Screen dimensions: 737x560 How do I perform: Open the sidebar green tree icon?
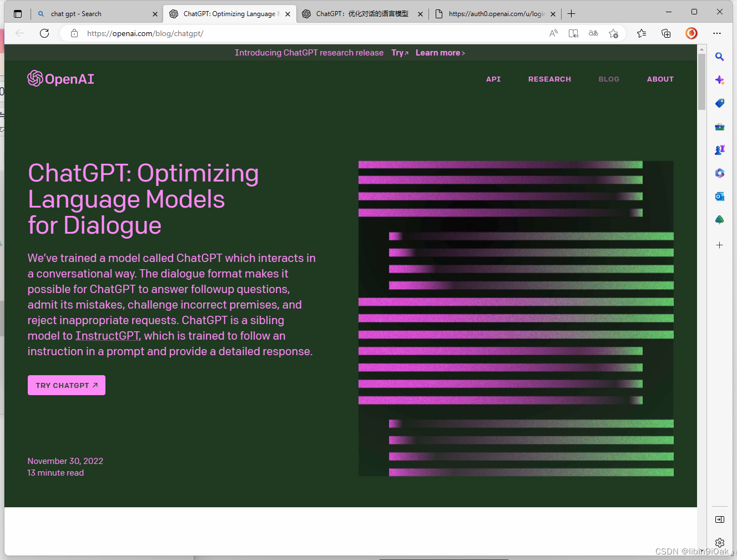click(x=720, y=220)
